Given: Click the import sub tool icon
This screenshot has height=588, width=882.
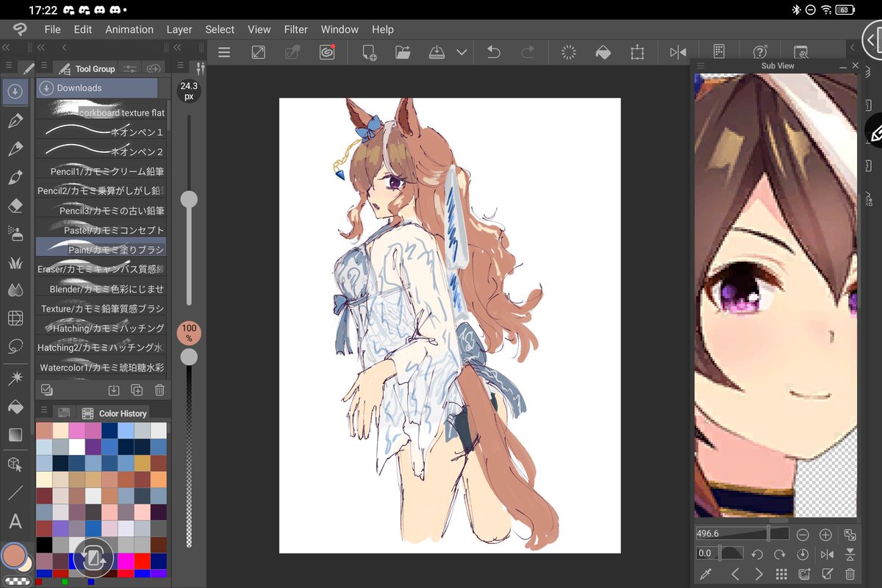Looking at the screenshot, I should tap(114, 390).
